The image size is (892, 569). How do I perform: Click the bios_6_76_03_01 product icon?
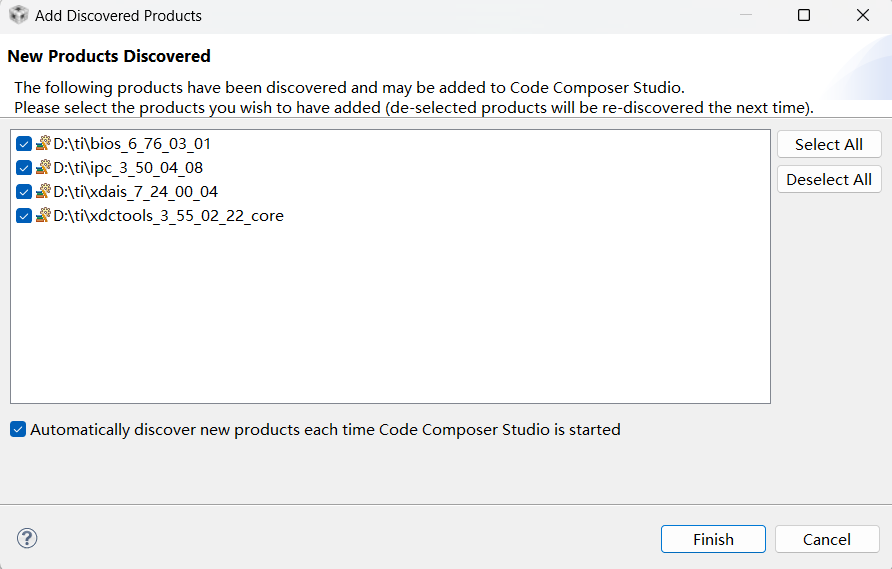point(43,143)
